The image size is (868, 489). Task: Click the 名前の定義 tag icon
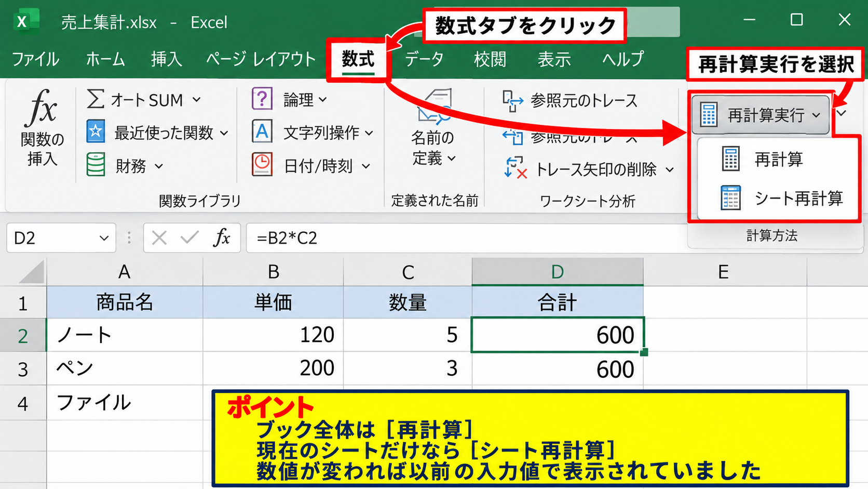pyautogui.click(x=435, y=107)
